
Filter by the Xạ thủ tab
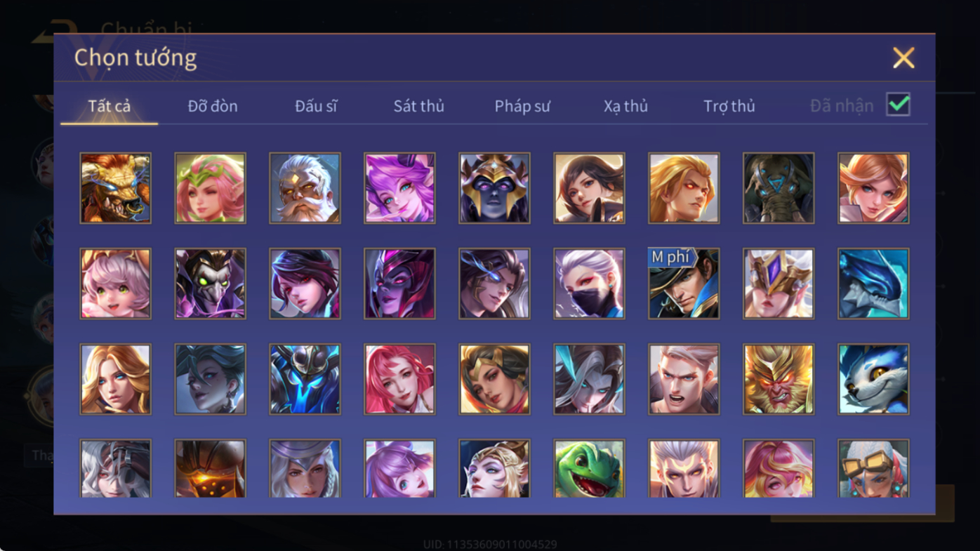[625, 106]
